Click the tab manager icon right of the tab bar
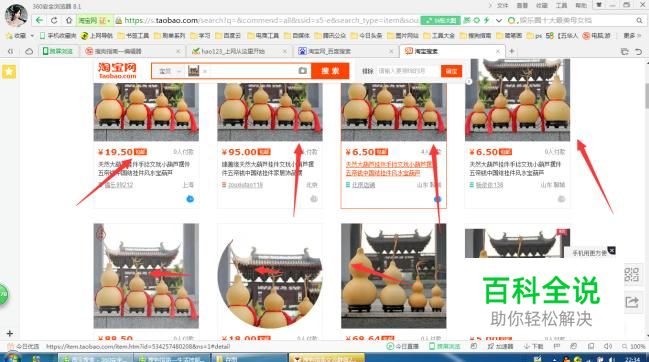 pos(625,51)
